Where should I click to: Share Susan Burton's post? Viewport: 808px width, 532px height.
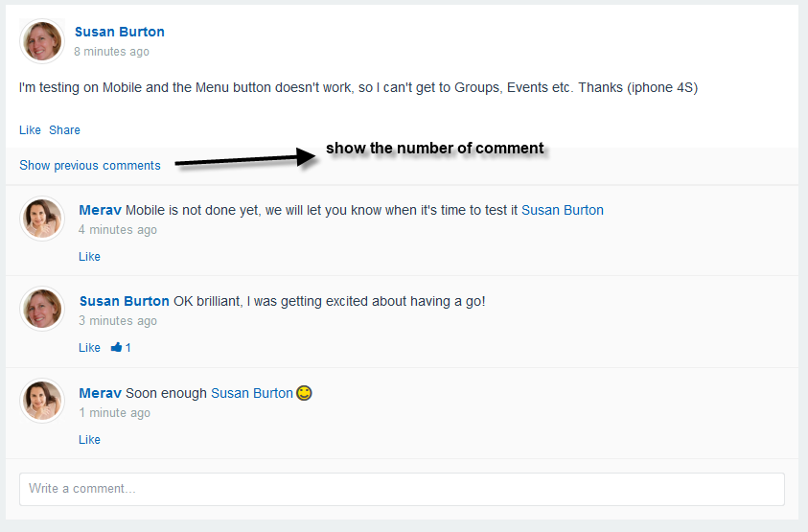(64, 130)
